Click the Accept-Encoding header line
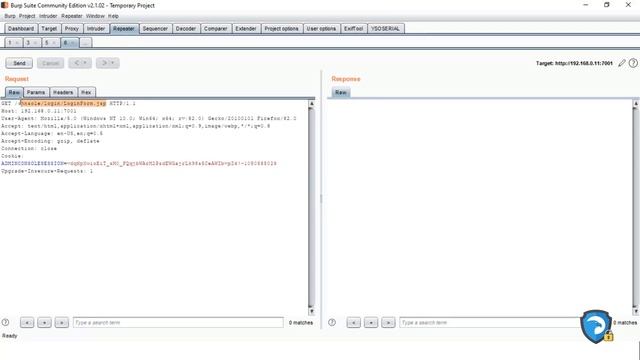Screen dimensions: 640x360 [x=50, y=141]
